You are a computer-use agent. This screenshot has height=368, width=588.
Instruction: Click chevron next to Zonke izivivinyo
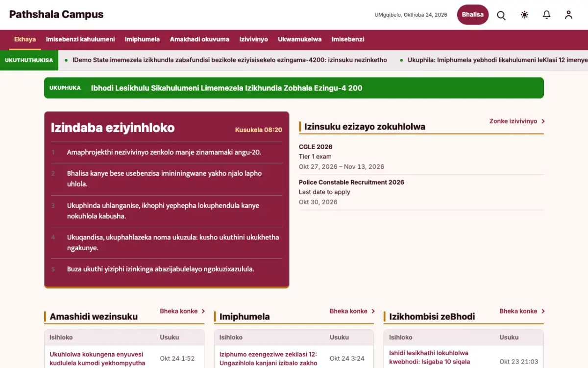click(x=543, y=121)
